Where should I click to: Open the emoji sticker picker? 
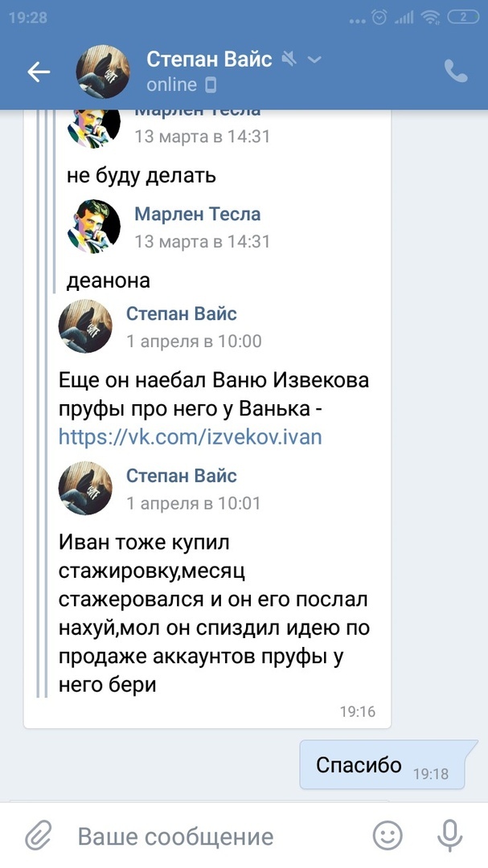click(x=388, y=835)
